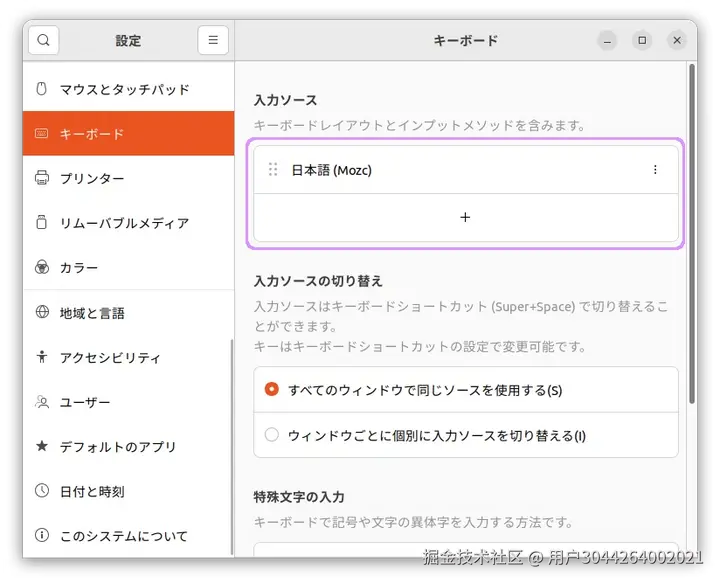
Task: Click the removable media icon beside リムーバブルメディア
Action: (41, 222)
